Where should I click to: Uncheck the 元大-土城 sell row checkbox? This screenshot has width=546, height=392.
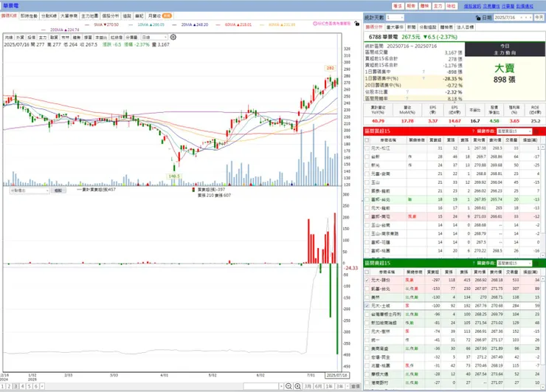[367, 306]
